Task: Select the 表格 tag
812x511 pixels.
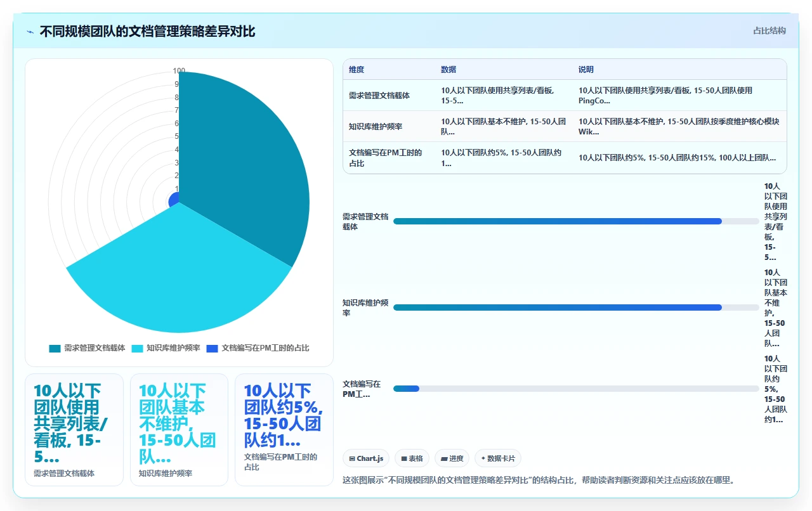Action: [412, 458]
